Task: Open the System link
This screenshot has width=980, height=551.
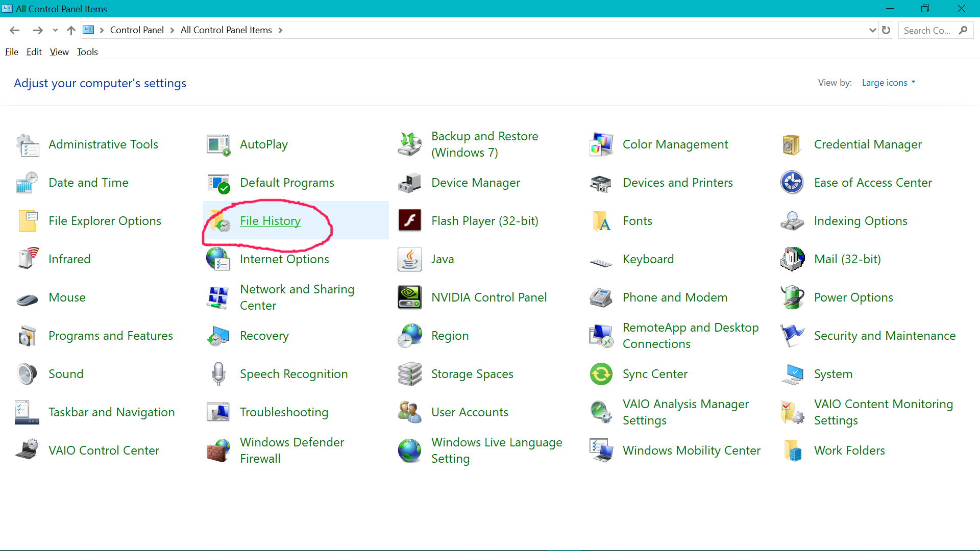Action: tap(833, 374)
